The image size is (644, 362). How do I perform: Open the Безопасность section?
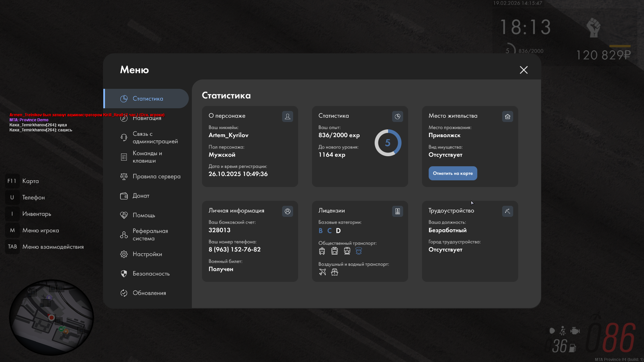click(151, 274)
